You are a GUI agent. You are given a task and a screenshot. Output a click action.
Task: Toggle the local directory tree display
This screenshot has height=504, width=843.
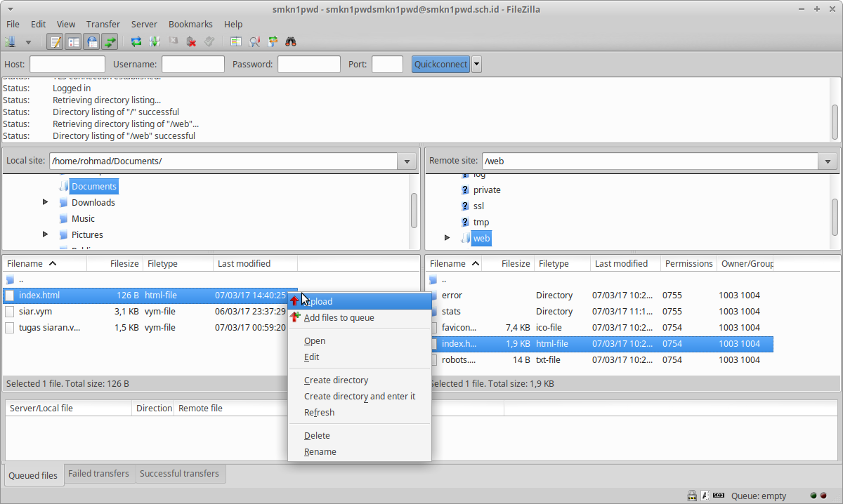(x=73, y=42)
